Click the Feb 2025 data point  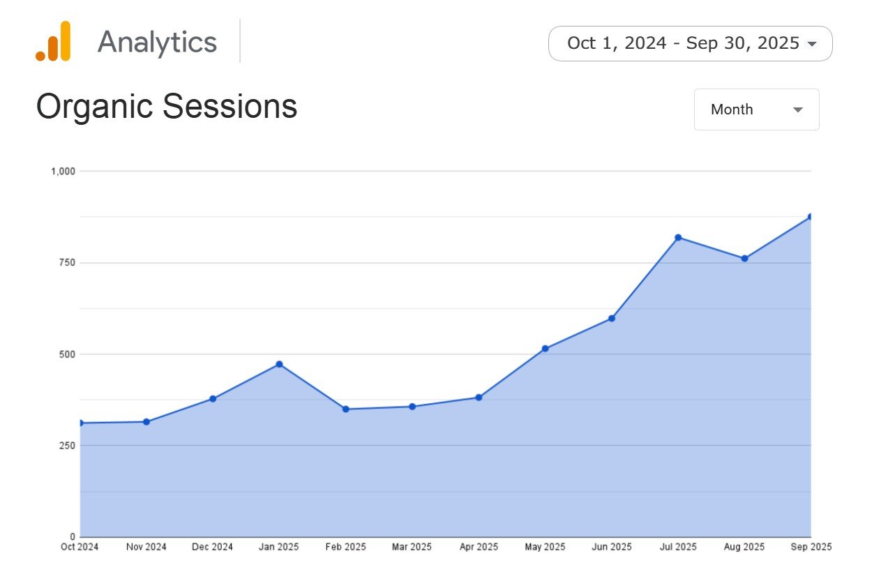[346, 409]
